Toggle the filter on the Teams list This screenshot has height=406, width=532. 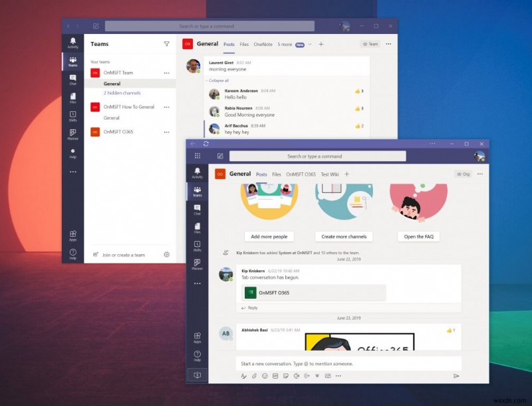167,44
